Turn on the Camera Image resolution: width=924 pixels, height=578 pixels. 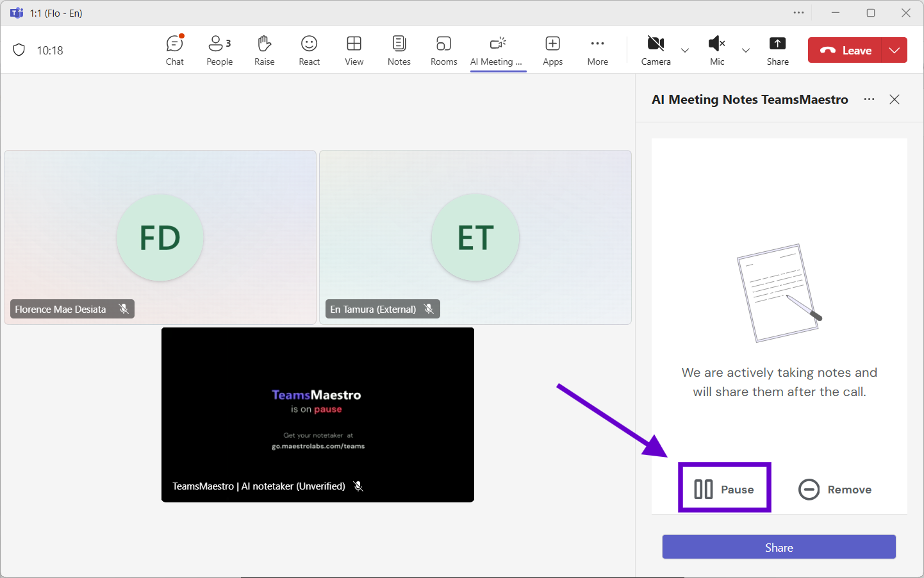[656, 51]
